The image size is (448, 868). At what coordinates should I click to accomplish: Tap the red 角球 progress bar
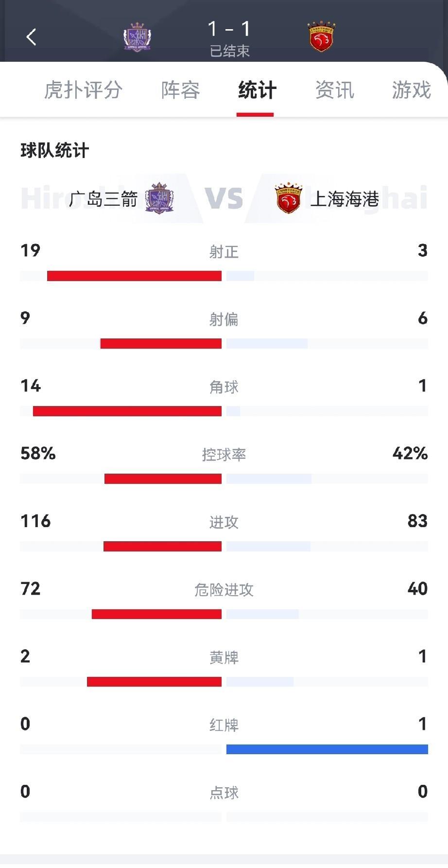[x=127, y=411]
